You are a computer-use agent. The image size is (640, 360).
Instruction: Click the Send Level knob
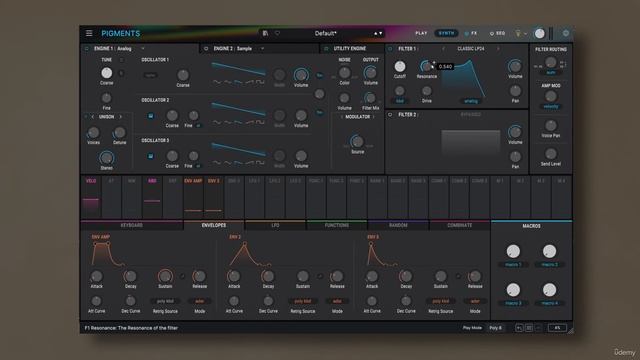click(x=551, y=154)
